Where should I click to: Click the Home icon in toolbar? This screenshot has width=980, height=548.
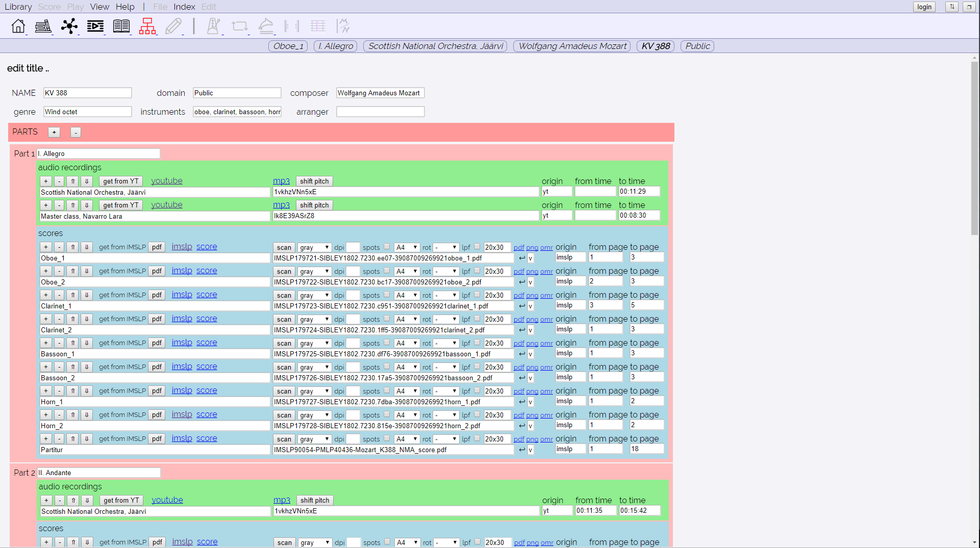point(18,26)
